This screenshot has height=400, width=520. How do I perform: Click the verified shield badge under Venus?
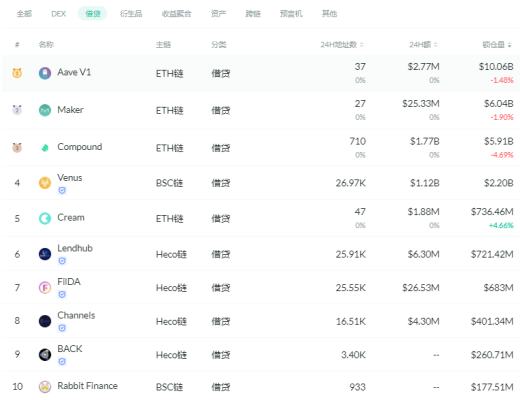(62, 190)
